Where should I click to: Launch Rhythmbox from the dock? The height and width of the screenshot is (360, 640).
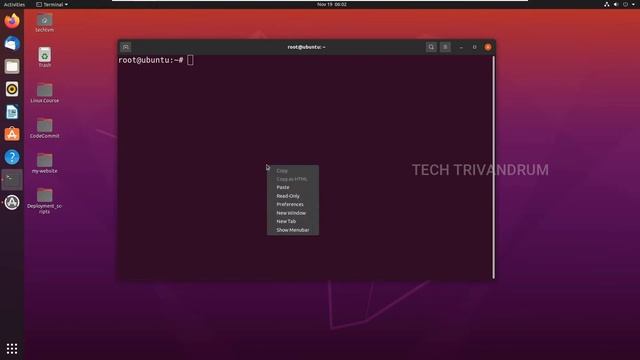(x=12, y=89)
